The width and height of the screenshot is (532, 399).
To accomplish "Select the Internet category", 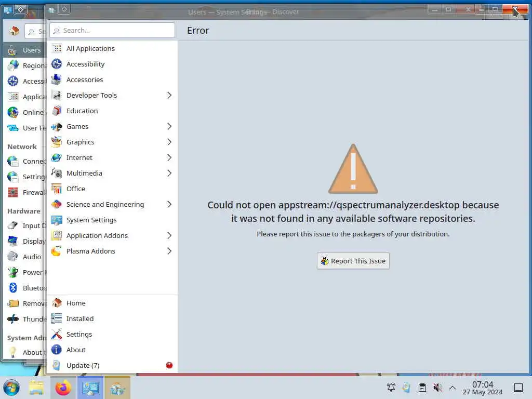I will [x=112, y=158].
